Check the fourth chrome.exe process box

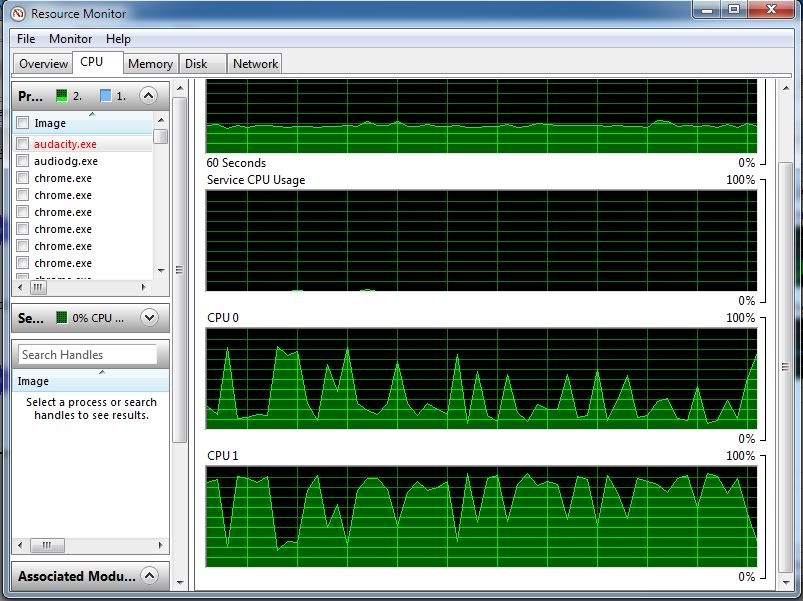[23, 228]
